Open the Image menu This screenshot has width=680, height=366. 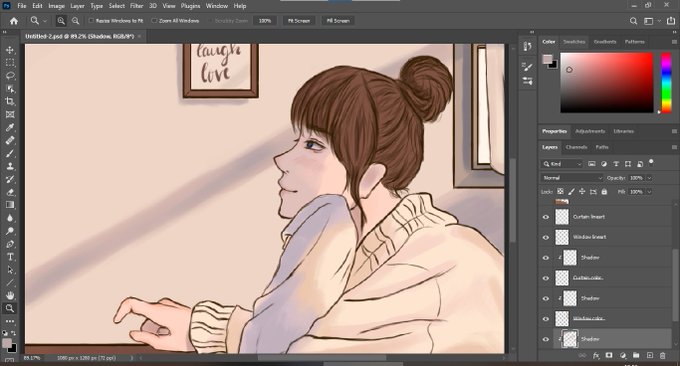click(x=56, y=6)
